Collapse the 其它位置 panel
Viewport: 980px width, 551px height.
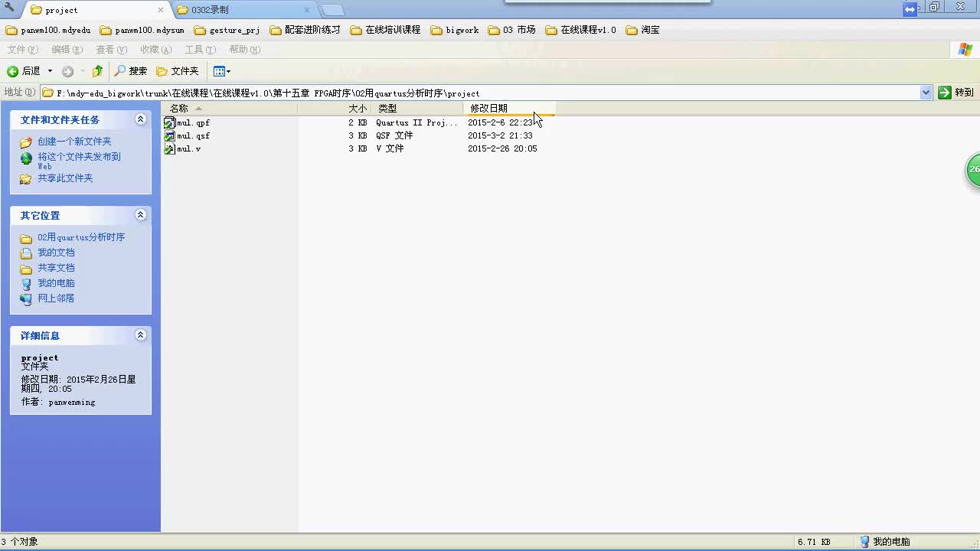[140, 215]
